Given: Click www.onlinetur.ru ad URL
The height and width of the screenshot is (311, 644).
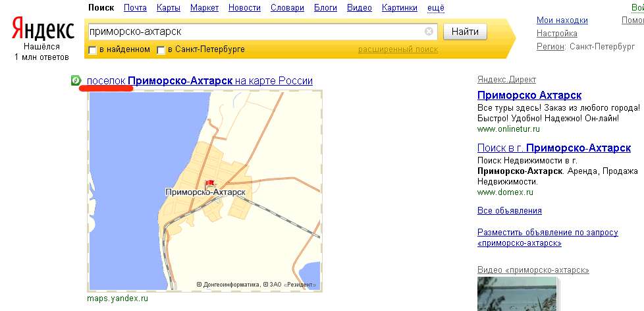Looking at the screenshot, I should click(x=508, y=128).
